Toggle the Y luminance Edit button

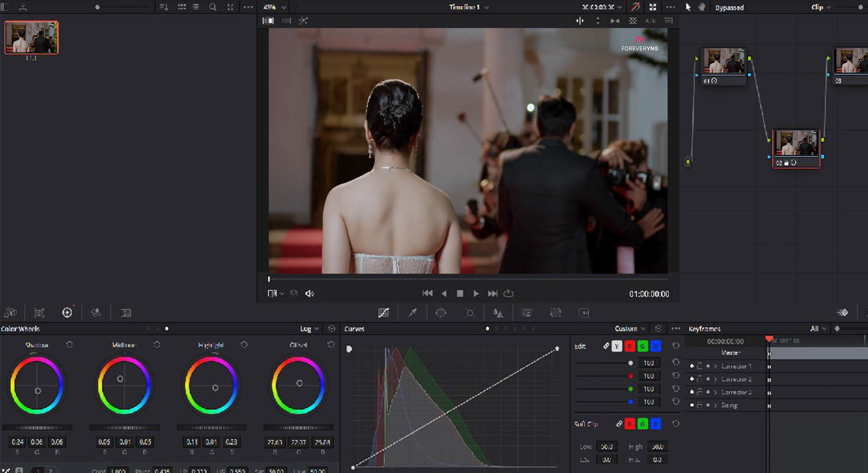point(617,346)
